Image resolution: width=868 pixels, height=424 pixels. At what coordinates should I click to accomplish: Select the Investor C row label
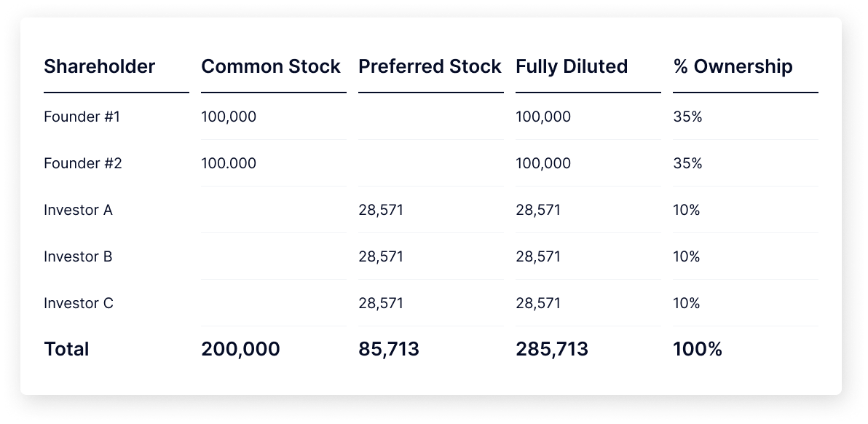[x=79, y=303]
